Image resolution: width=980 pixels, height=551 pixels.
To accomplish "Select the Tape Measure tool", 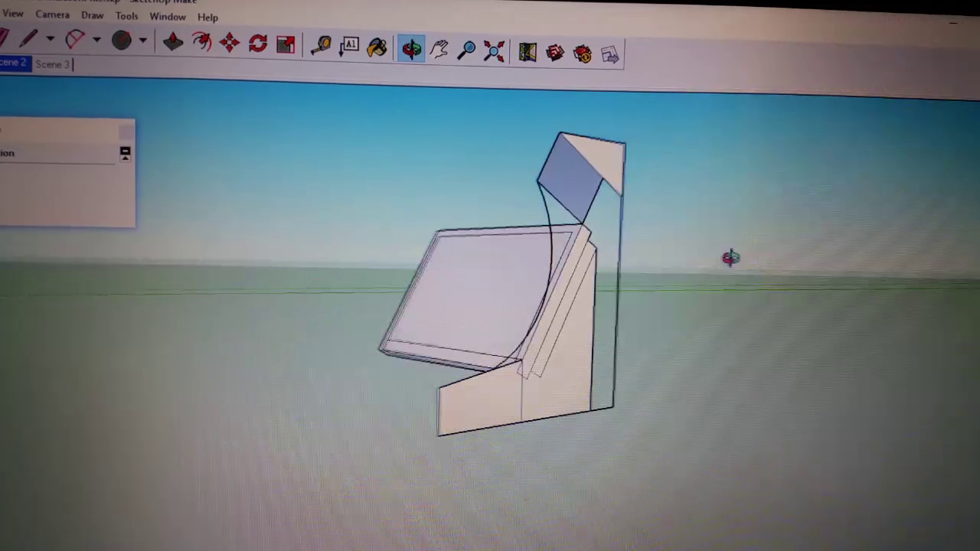I will point(321,46).
